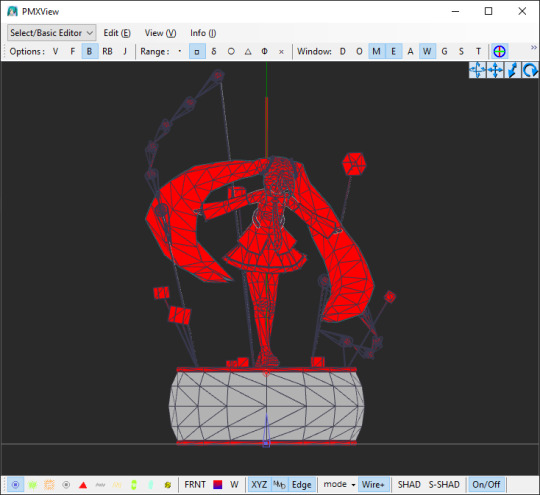
Task: Open window S from the Window toolbar
Action: click(461, 51)
